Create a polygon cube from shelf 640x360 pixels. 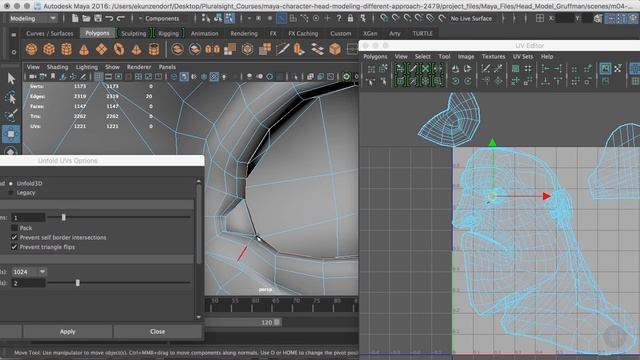click(x=49, y=49)
